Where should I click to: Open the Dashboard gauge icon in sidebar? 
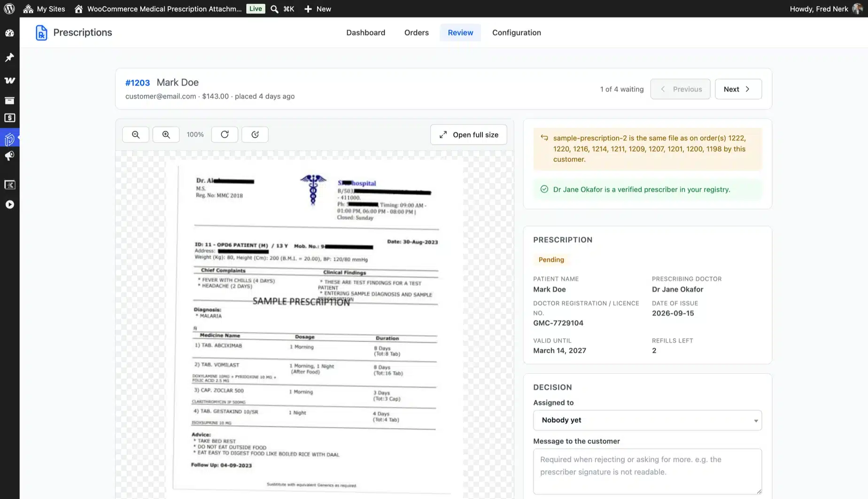click(x=9, y=33)
